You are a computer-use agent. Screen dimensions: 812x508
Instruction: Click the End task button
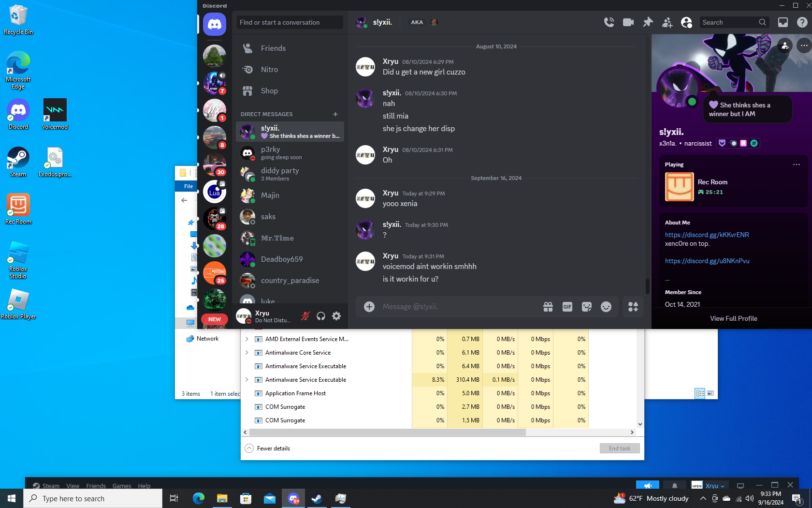620,448
